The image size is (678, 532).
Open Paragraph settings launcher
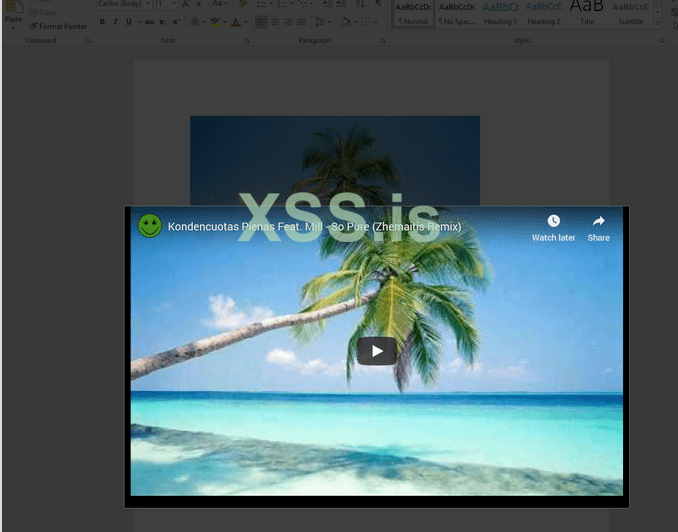click(x=383, y=41)
